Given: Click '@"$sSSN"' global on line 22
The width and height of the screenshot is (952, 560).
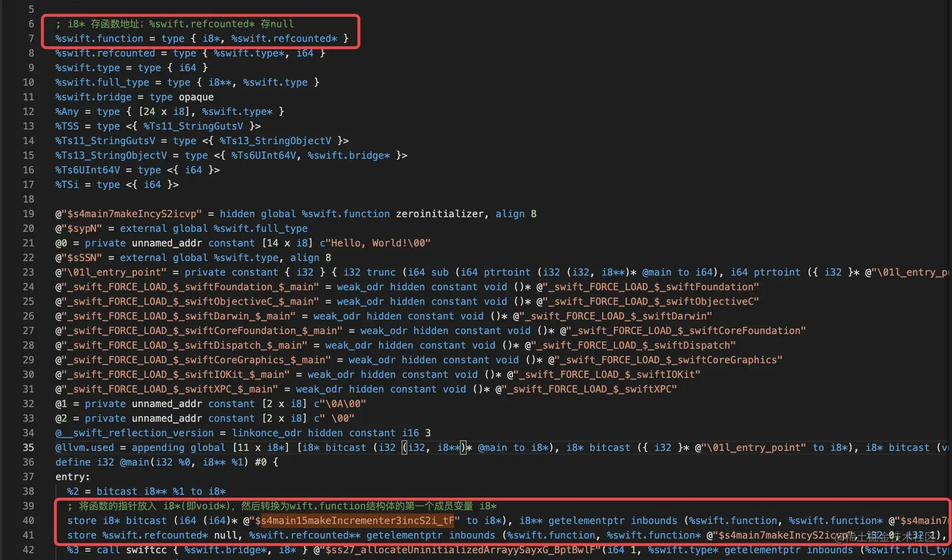Looking at the screenshot, I should (79, 257).
